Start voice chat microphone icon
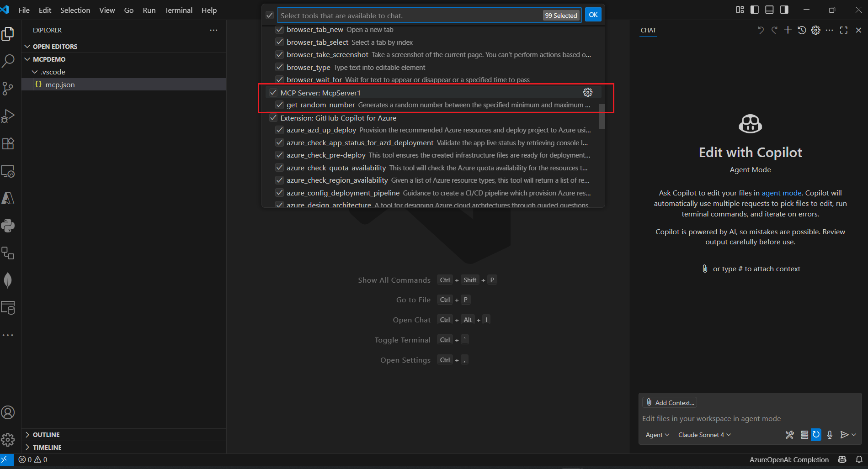 830,435
